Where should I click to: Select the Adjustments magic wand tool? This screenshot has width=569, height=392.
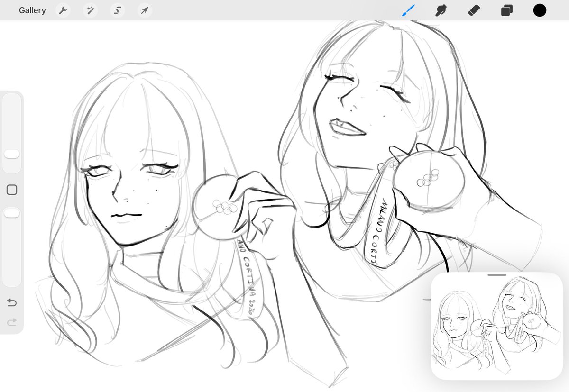pyautogui.click(x=90, y=10)
